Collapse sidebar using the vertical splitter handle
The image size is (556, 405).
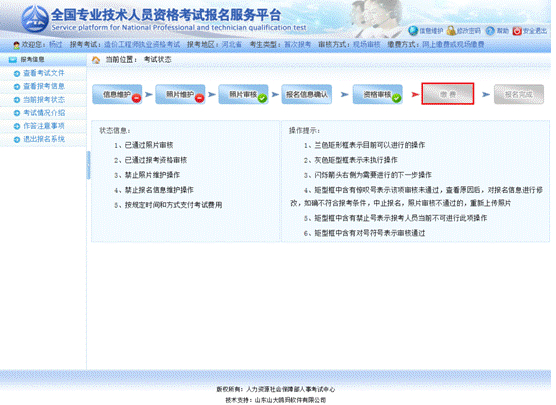click(x=88, y=165)
